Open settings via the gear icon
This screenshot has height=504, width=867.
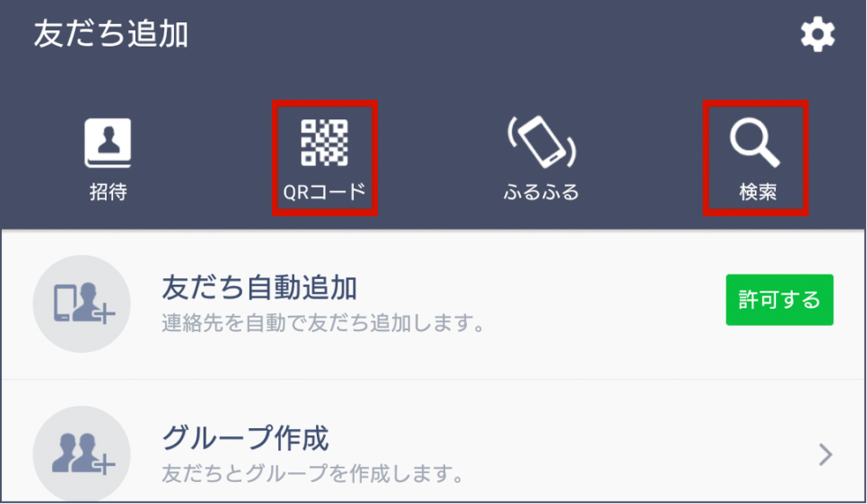(818, 34)
